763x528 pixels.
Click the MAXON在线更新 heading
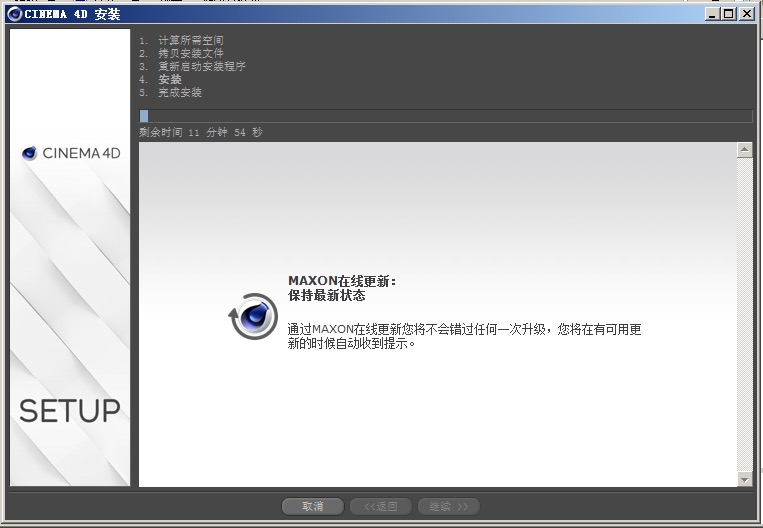(x=342, y=281)
